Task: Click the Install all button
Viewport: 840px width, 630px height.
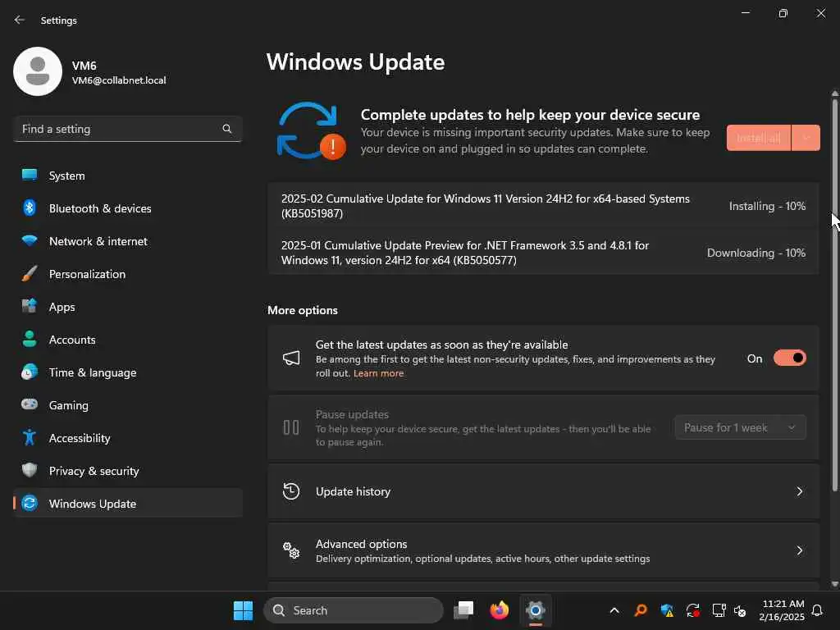Action: pos(759,138)
